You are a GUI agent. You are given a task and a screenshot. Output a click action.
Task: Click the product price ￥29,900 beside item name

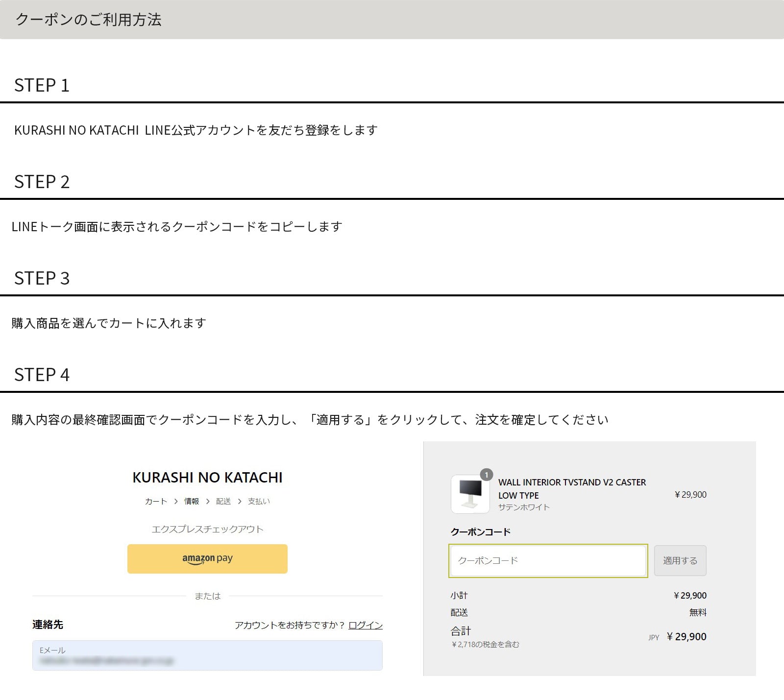coord(690,494)
